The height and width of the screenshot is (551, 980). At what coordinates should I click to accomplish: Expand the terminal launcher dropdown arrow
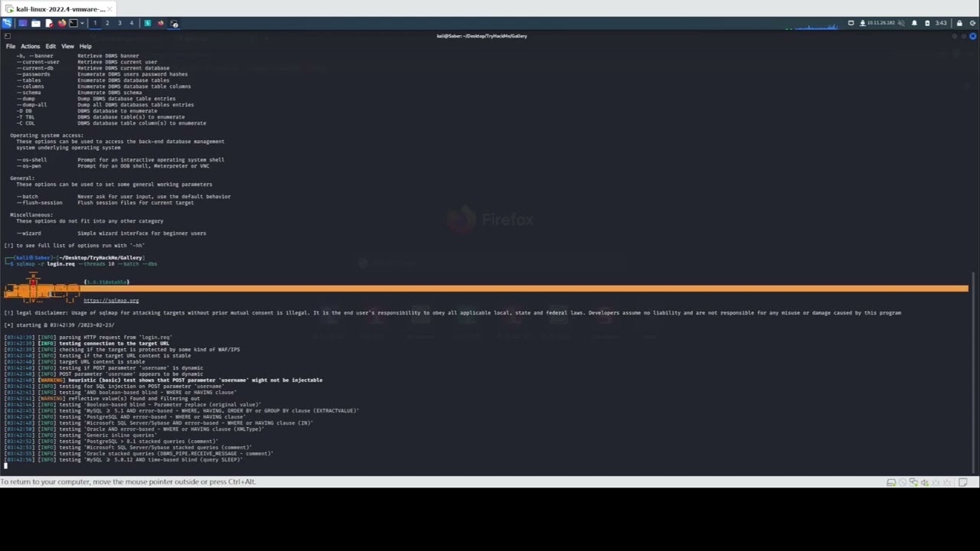click(x=82, y=23)
